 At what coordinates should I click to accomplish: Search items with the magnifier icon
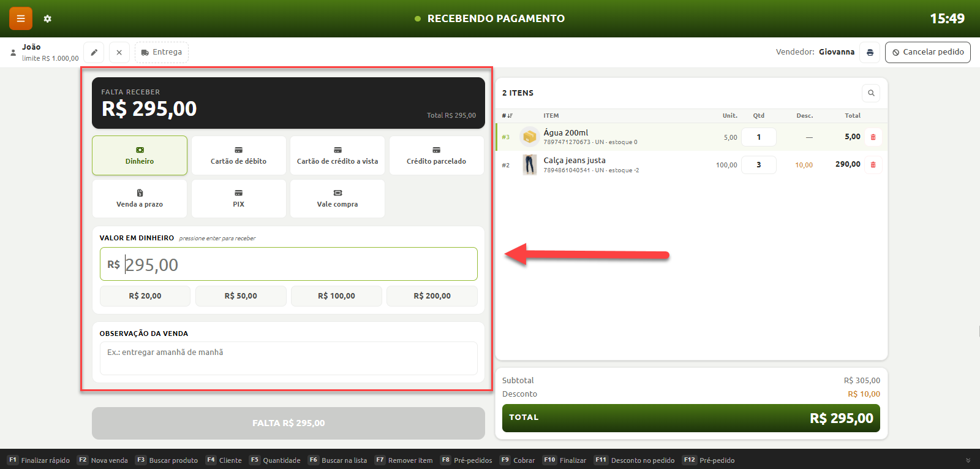tap(871, 93)
